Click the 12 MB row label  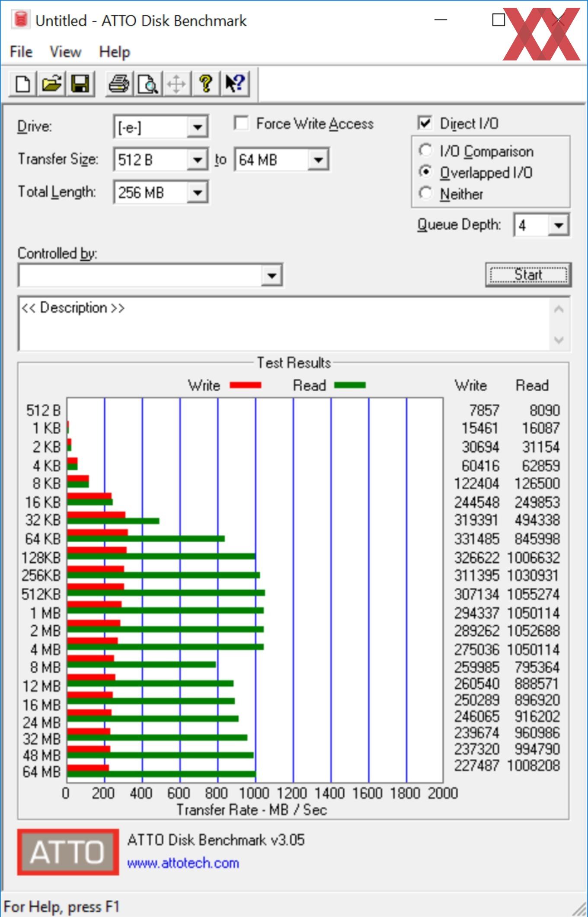[x=42, y=686]
